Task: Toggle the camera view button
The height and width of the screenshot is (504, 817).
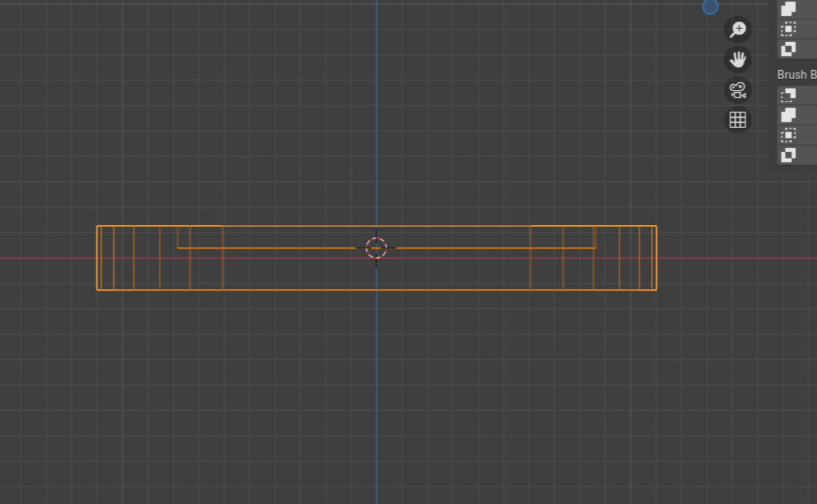Action: tap(738, 89)
